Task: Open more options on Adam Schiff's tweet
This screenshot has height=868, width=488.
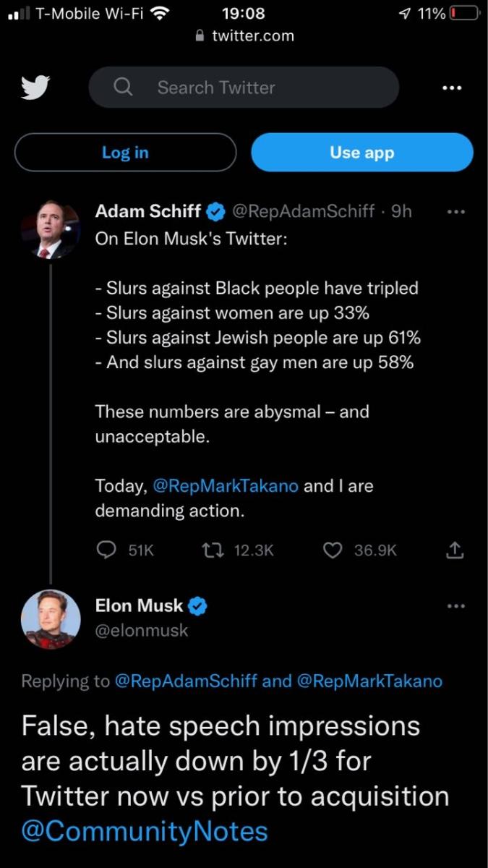Action: pyautogui.click(x=456, y=212)
